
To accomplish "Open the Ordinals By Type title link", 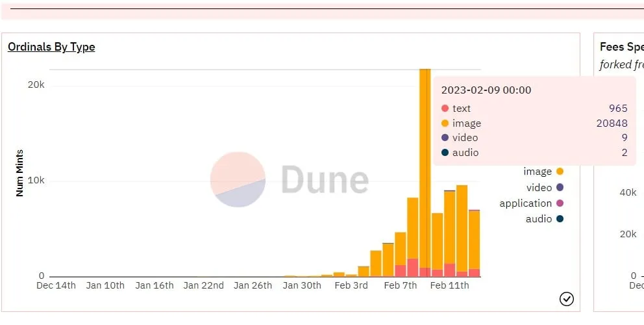I will (51, 47).
